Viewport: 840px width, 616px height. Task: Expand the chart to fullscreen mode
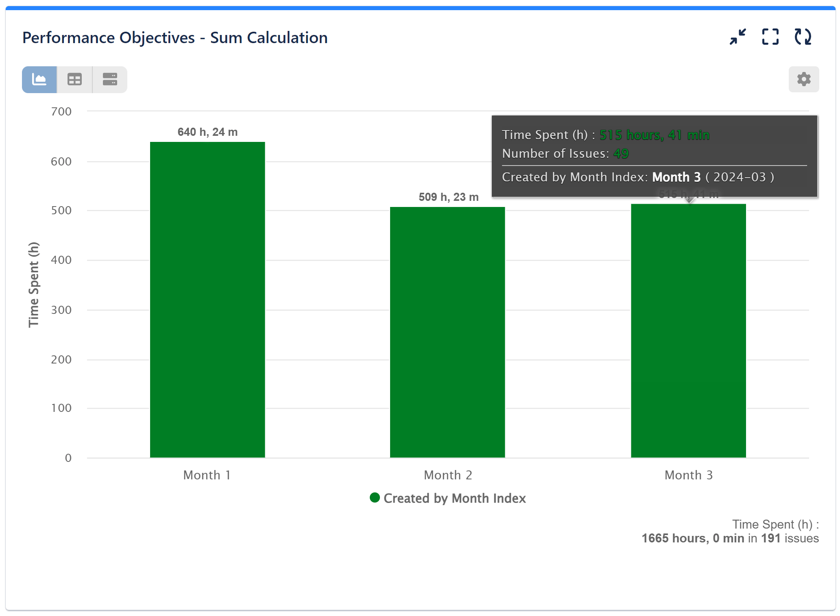click(770, 37)
